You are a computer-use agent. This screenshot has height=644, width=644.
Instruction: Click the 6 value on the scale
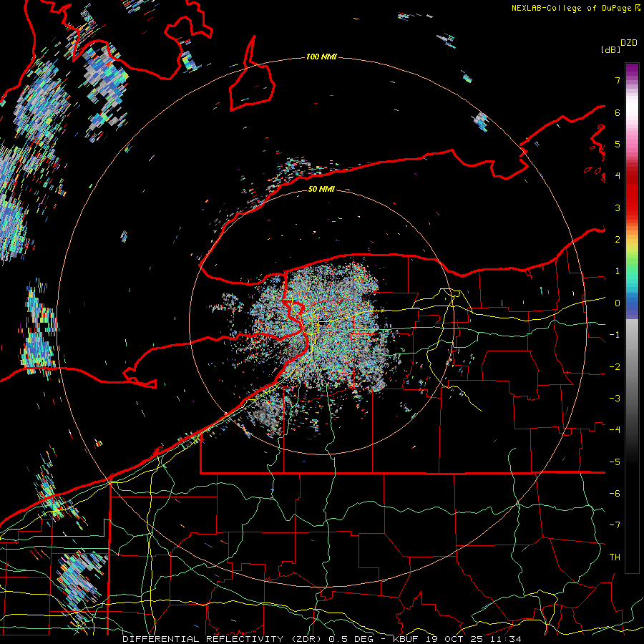pos(618,112)
